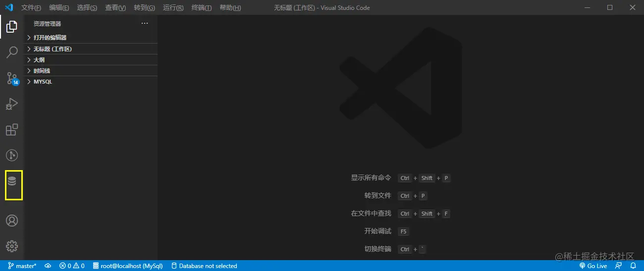Click the 开始调试 label

tap(377, 231)
